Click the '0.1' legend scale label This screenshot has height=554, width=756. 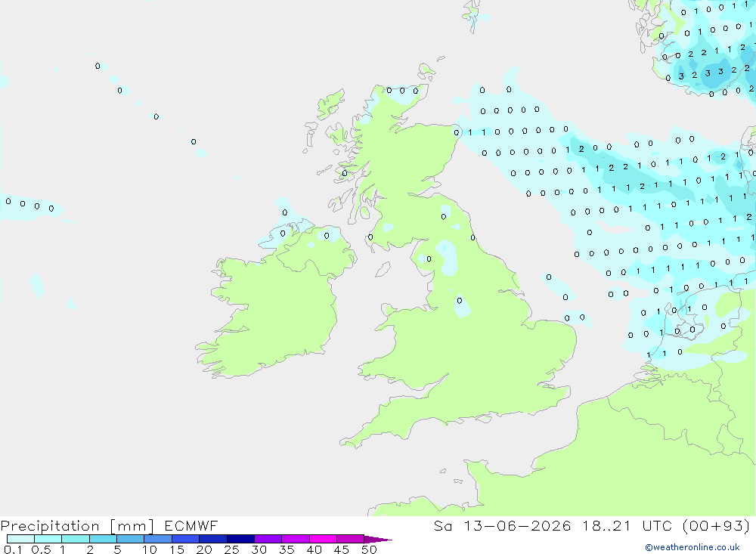(13, 549)
